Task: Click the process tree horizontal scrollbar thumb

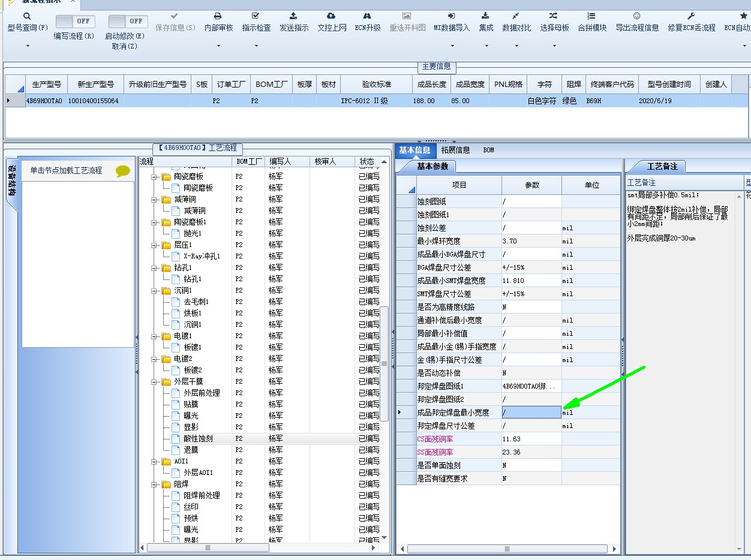Action: coord(208,548)
